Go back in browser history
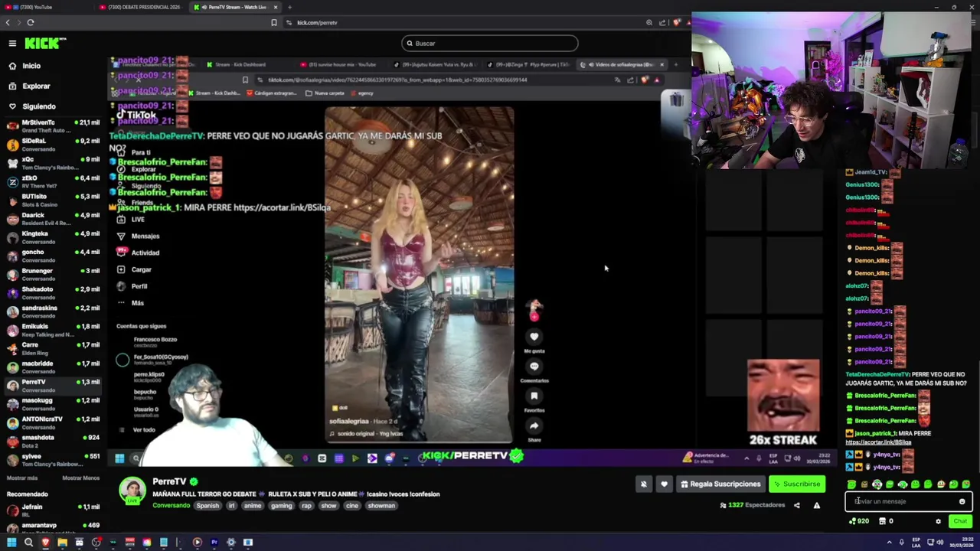Image resolution: width=980 pixels, height=551 pixels. click(8, 22)
